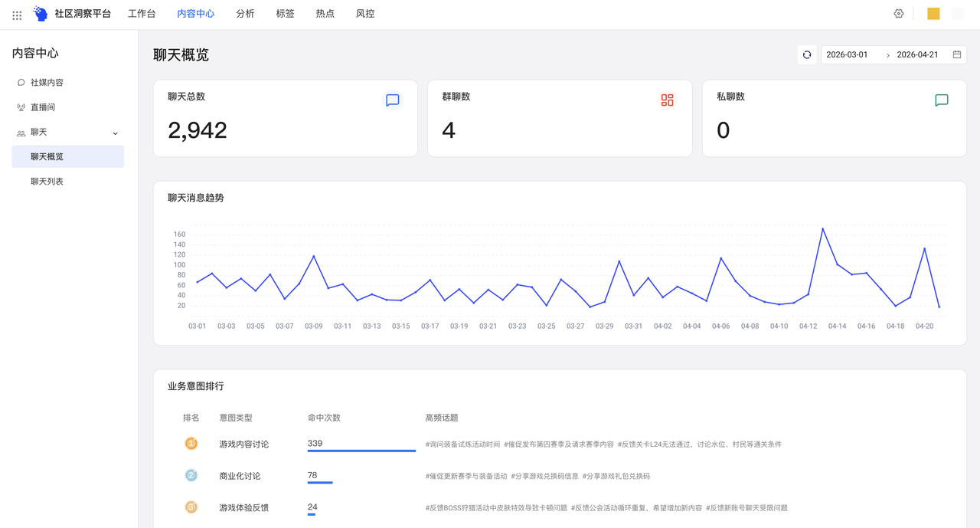Click the 339 hit count progress bar
Image resolution: width=980 pixels, height=528 pixels.
point(361,451)
